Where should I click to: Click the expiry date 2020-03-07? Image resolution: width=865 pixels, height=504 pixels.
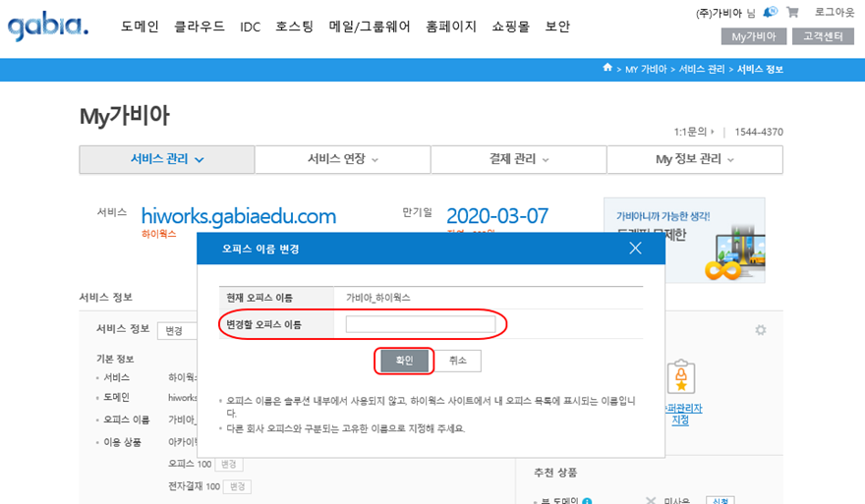coord(497,215)
